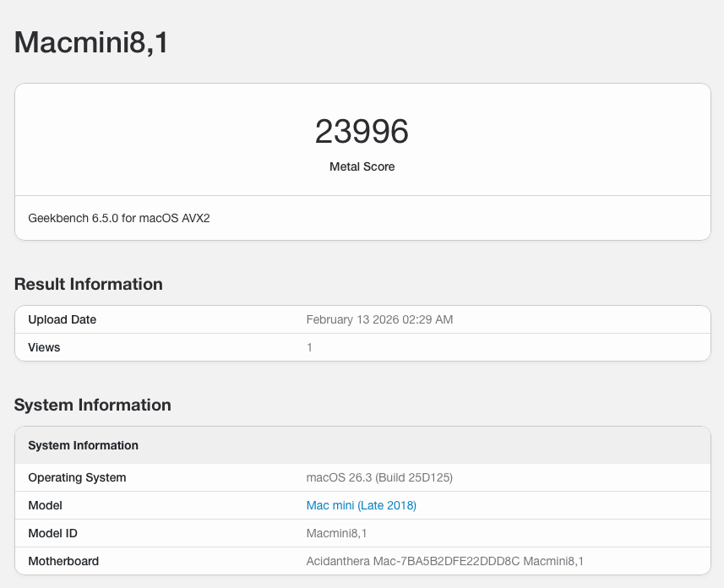
Task: Click the Upload Date label
Action: (63, 319)
